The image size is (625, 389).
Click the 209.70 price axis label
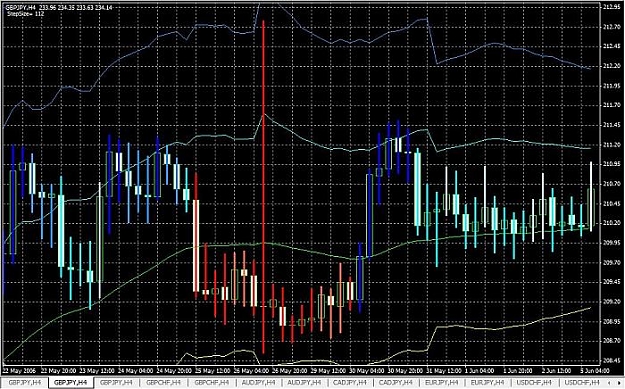point(611,262)
